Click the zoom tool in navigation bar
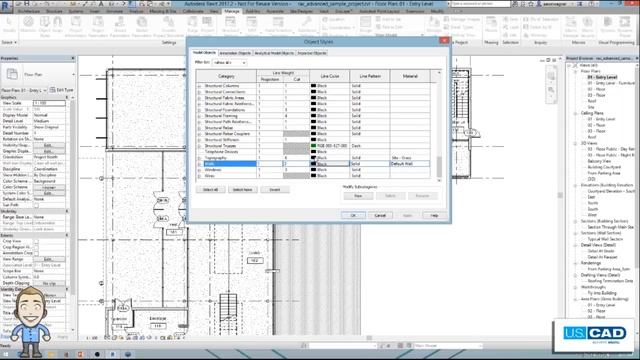 tap(551, 90)
